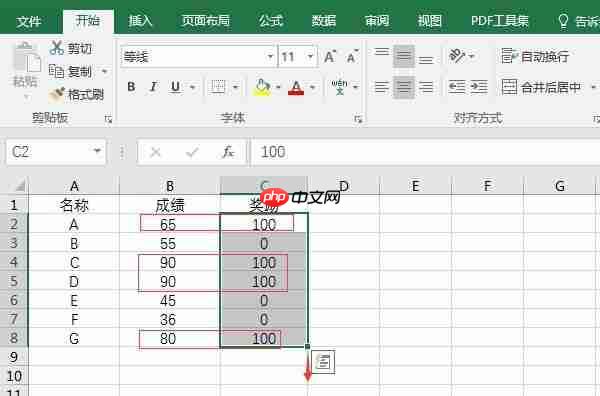This screenshot has height=396, width=600.
Task: Open the paste options dropdown arrow
Action: [26, 96]
